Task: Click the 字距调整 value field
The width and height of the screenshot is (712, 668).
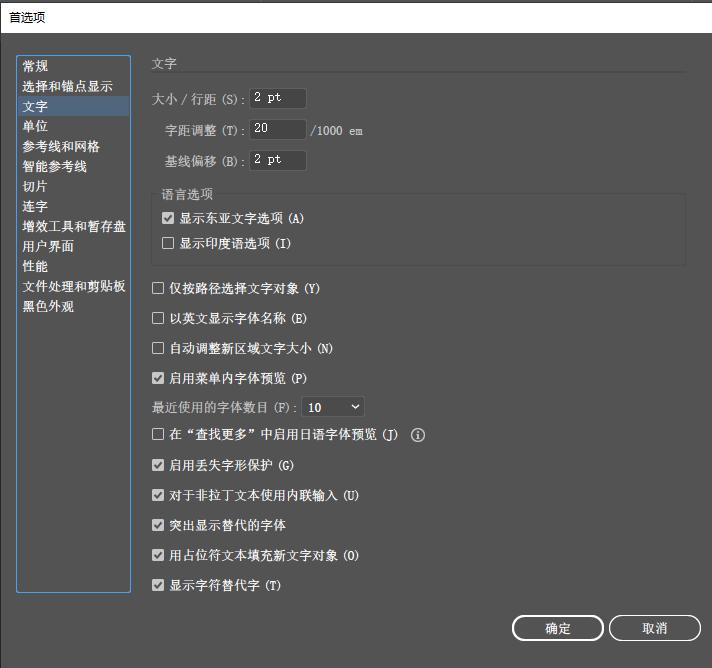Action: (278, 129)
